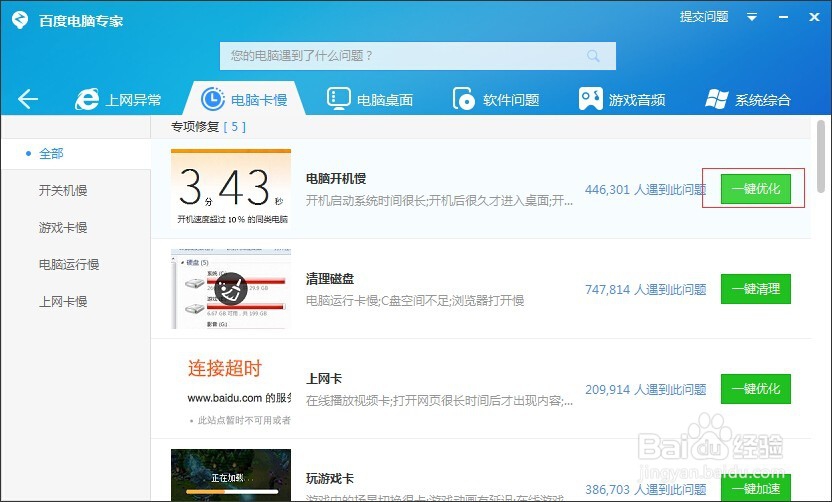Click the 电脑开机慢 title
This screenshot has height=502, width=832.
coord(336,179)
